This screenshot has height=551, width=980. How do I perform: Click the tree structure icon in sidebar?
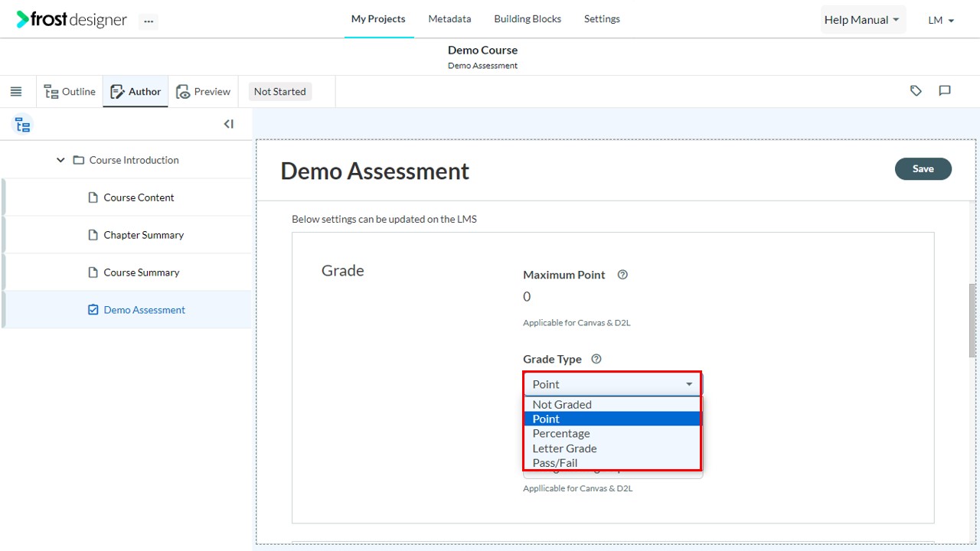pos(23,125)
